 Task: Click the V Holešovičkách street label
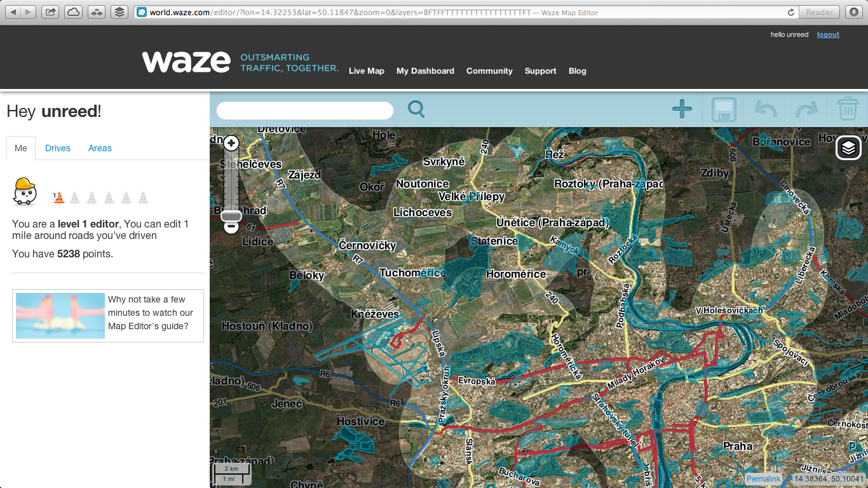pyautogui.click(x=729, y=311)
